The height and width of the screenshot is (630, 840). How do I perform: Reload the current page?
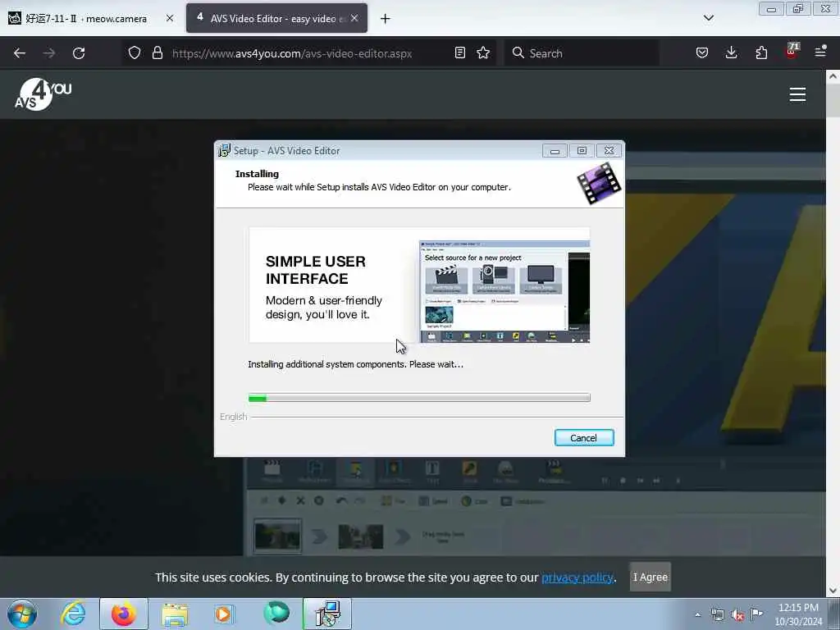point(79,53)
